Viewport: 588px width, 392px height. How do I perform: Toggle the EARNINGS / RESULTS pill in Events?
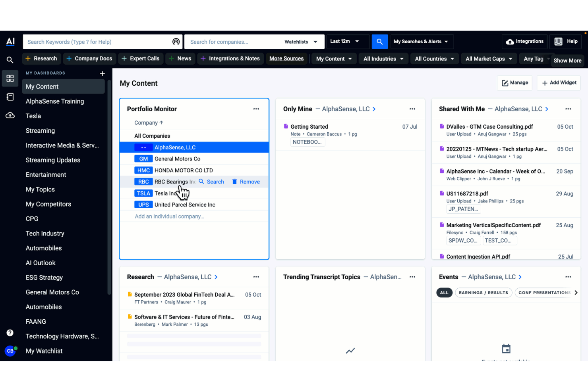pyautogui.click(x=484, y=292)
